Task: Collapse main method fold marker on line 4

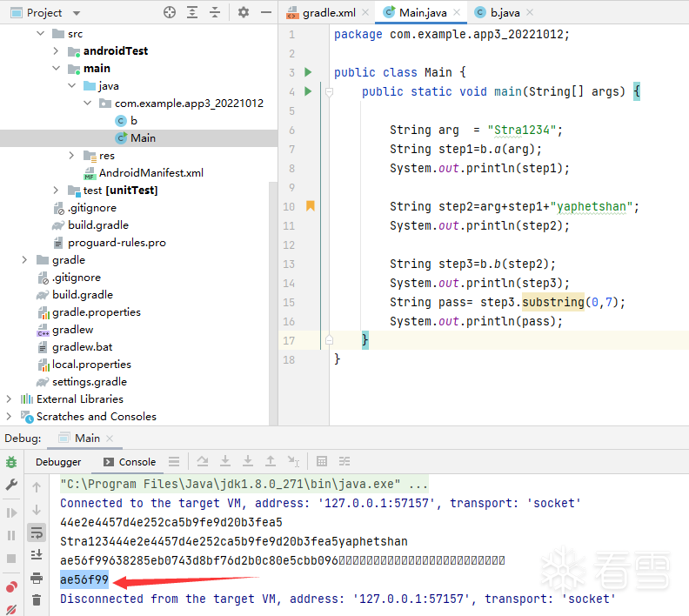Action: [329, 92]
